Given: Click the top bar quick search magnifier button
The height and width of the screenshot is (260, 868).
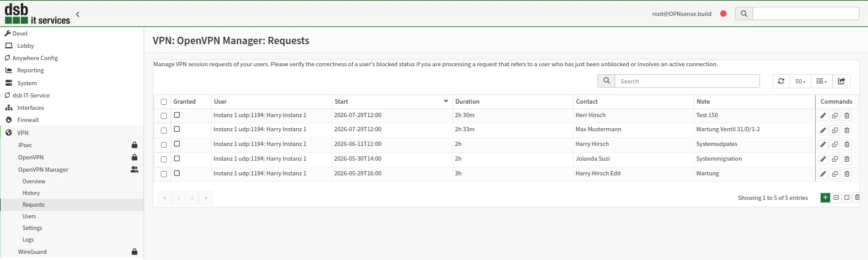Looking at the screenshot, I should point(743,13).
